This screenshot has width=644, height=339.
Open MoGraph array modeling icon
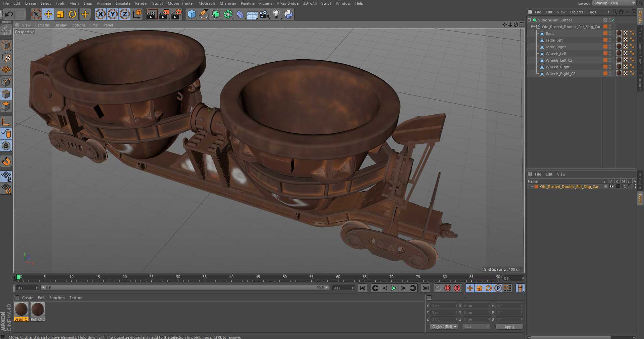[x=228, y=14]
